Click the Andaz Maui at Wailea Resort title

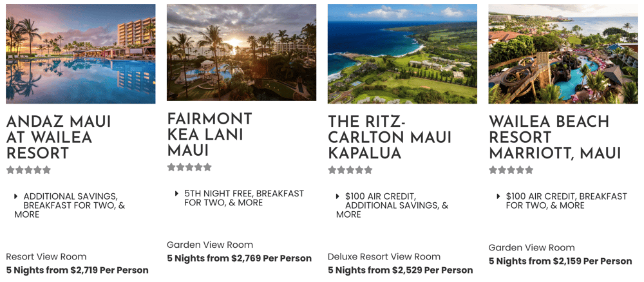point(59,137)
